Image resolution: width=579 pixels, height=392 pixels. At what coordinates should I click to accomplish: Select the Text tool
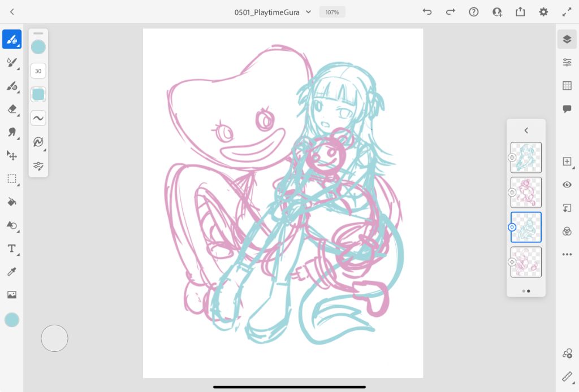coord(12,249)
